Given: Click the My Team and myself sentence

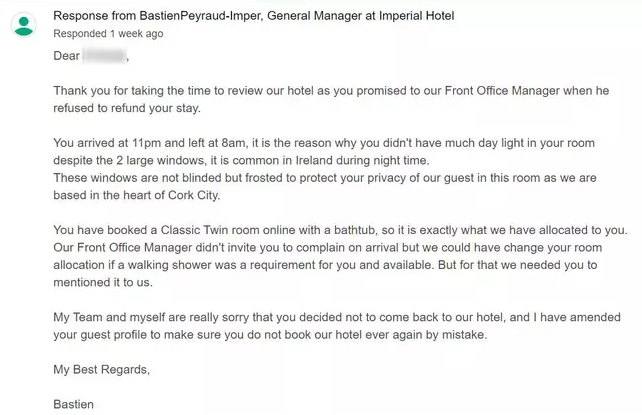Looking at the screenshot, I should tap(150, 318).
